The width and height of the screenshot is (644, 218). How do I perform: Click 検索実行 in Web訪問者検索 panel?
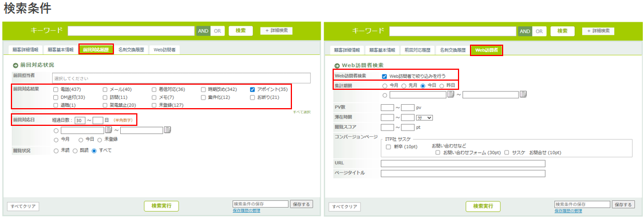coord(483,206)
